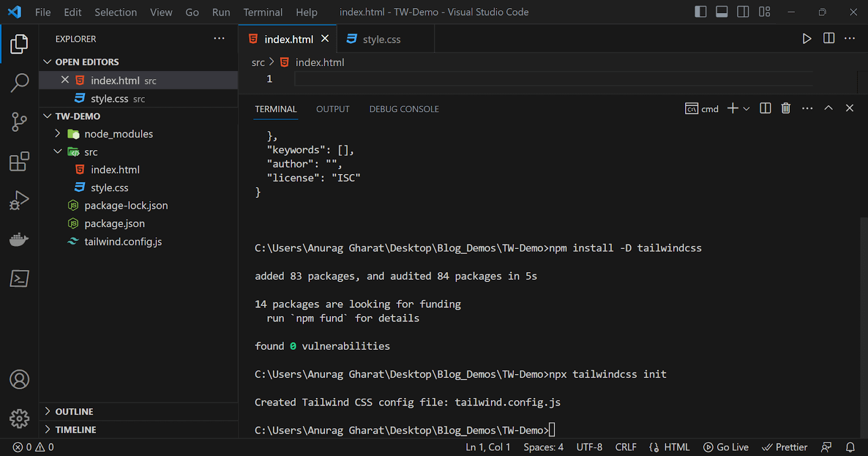Viewport: 868px width, 456px height.
Task: Open the Accounts menu icon
Action: [19, 380]
